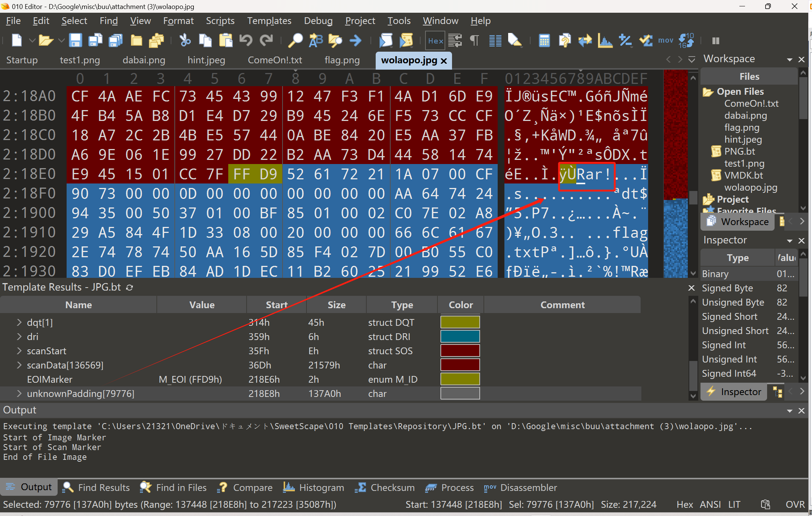Expand the scanData[136569] struct row
The image size is (812, 516).
pos(19,365)
